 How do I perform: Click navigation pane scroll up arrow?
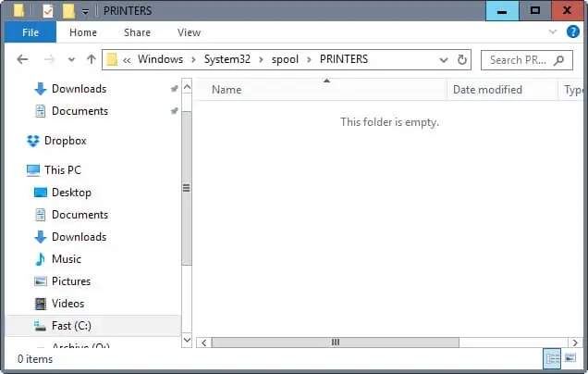187,88
